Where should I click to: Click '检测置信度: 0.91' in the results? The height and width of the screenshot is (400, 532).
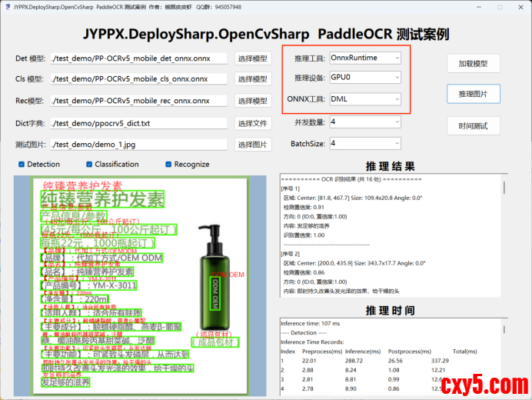coord(304,207)
